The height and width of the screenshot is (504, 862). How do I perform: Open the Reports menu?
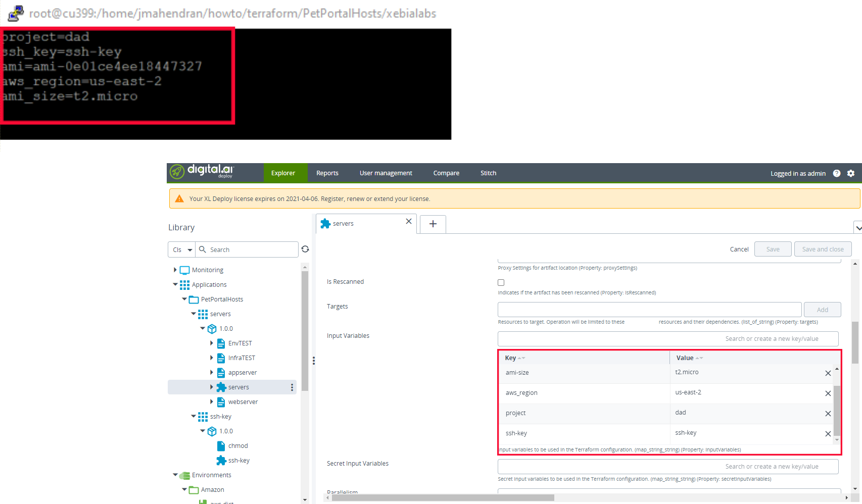point(327,173)
